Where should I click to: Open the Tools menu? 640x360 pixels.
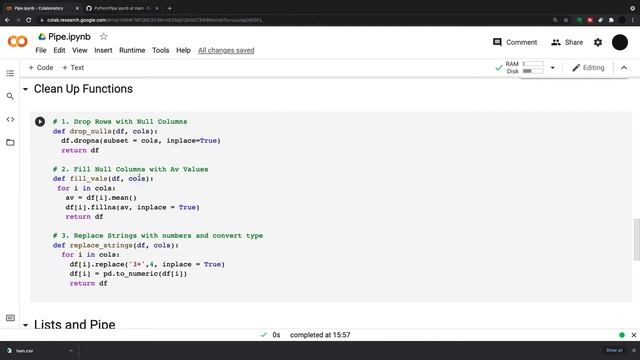[160, 50]
